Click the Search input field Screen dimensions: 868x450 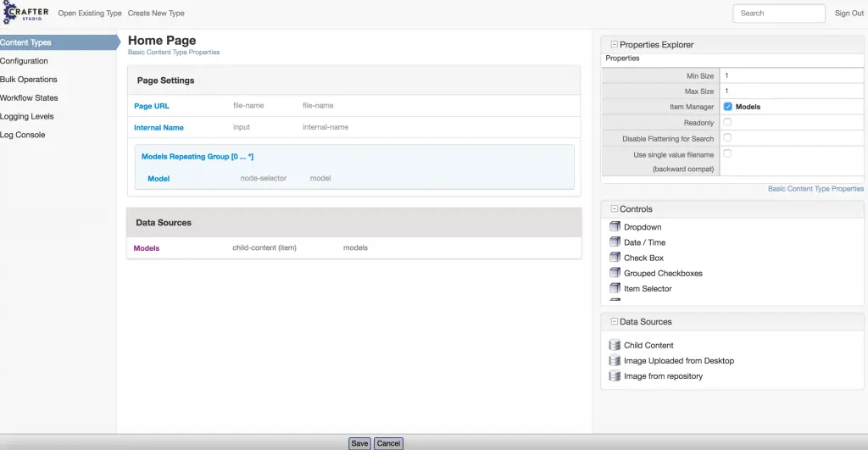(x=778, y=14)
